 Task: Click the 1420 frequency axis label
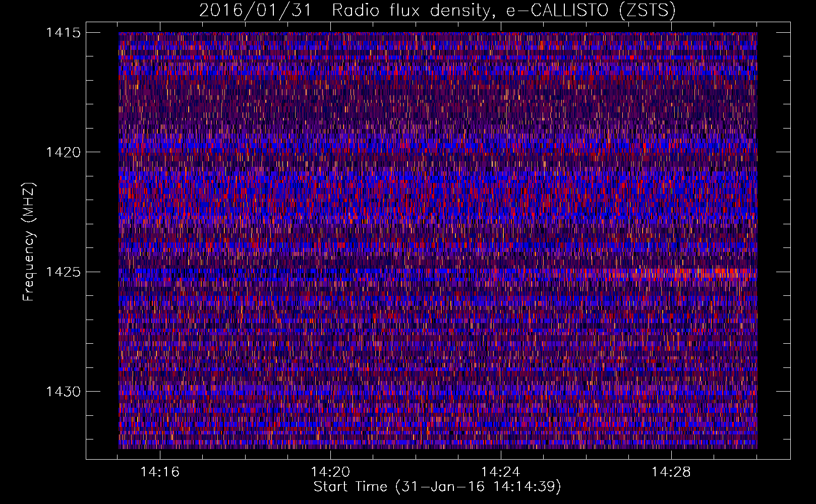pyautogui.click(x=64, y=152)
